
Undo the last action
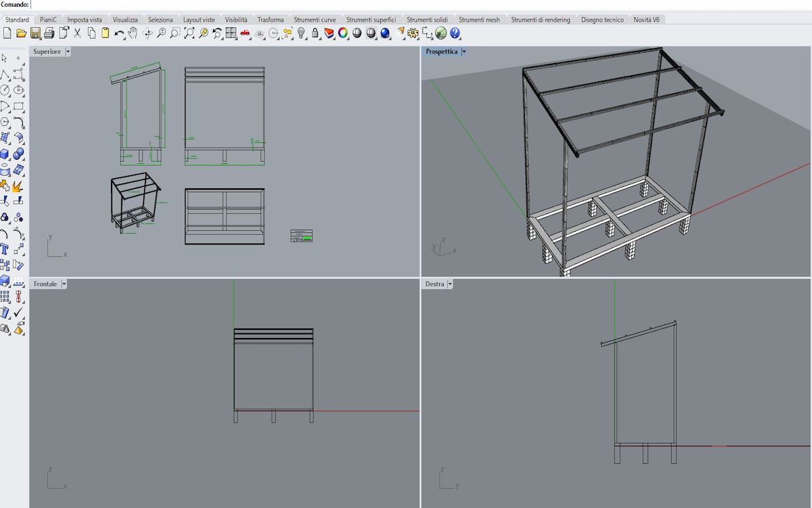(x=119, y=33)
